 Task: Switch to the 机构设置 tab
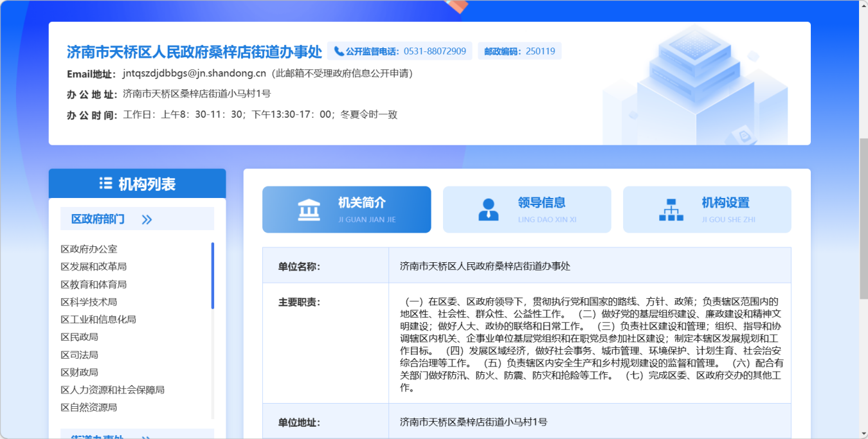point(707,210)
